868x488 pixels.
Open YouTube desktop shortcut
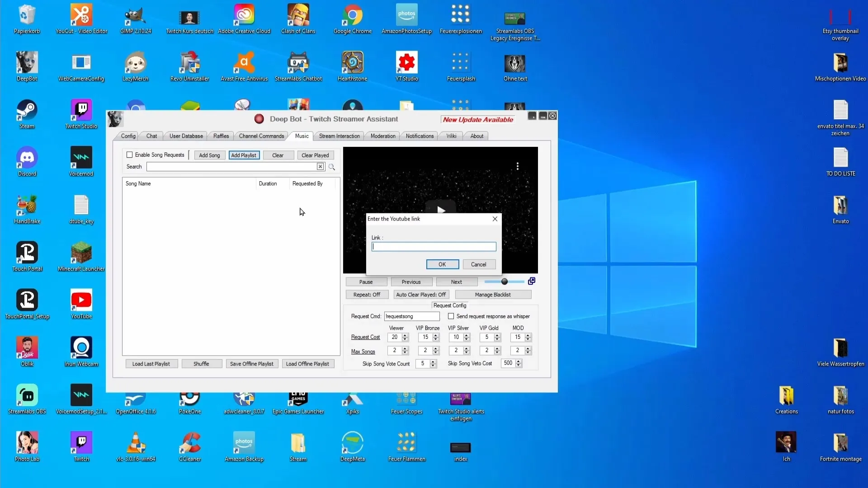pos(81,304)
